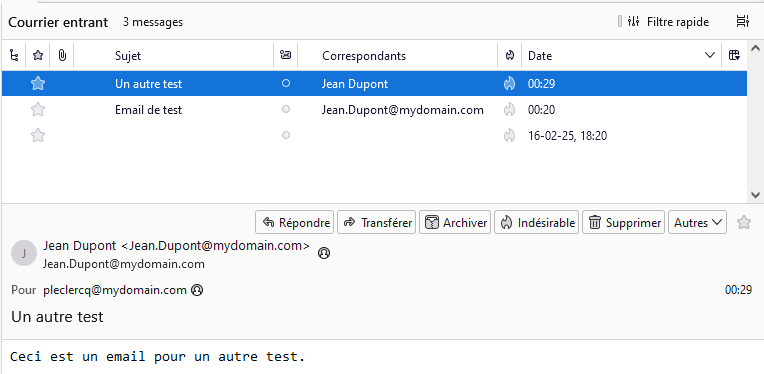Click contact icon next to pleclercq recipient

point(197,290)
